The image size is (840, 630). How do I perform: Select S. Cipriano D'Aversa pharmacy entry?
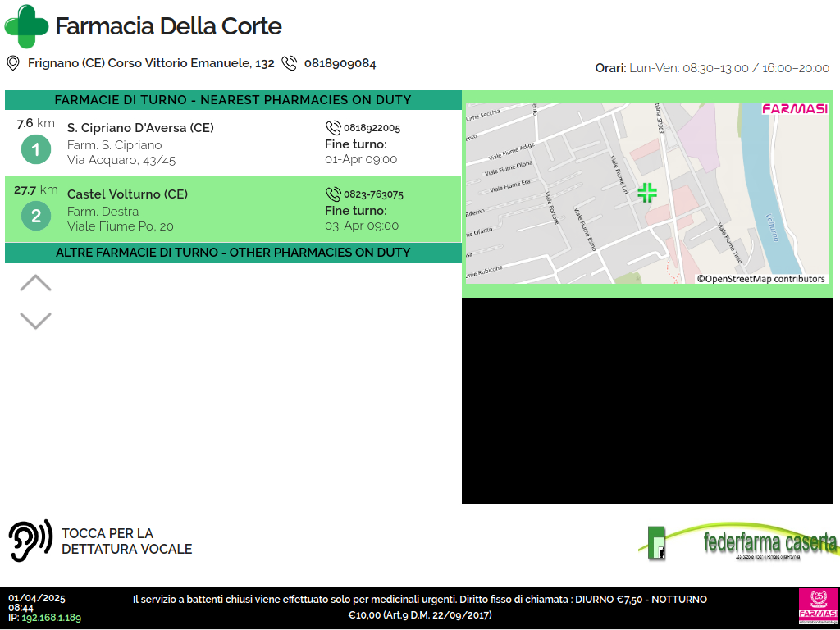(140, 128)
